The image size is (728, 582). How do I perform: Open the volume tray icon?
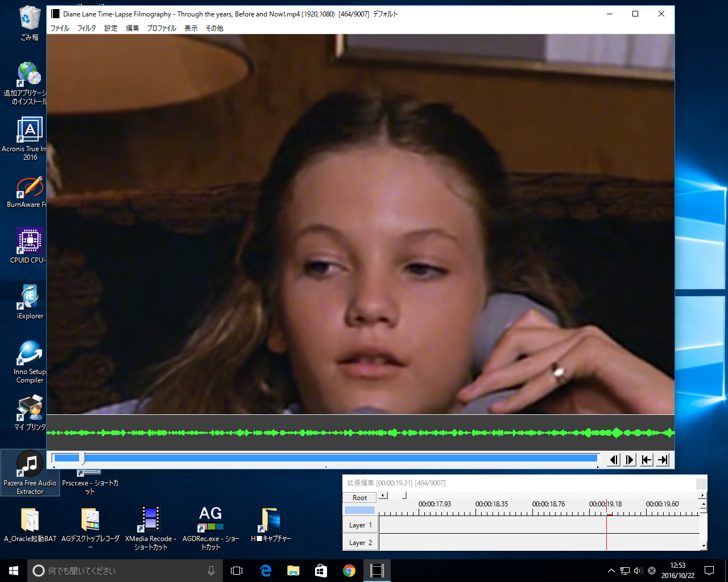point(638,571)
